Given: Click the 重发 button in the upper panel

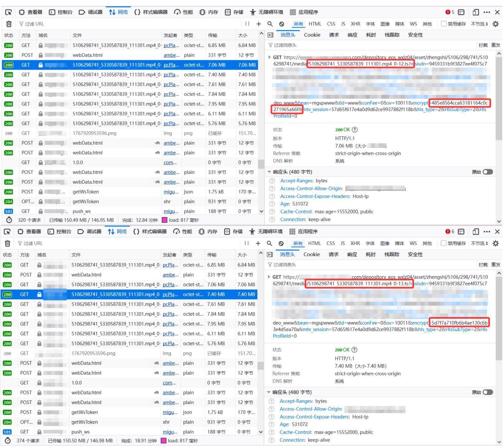Looking at the screenshot, I should point(495,45).
